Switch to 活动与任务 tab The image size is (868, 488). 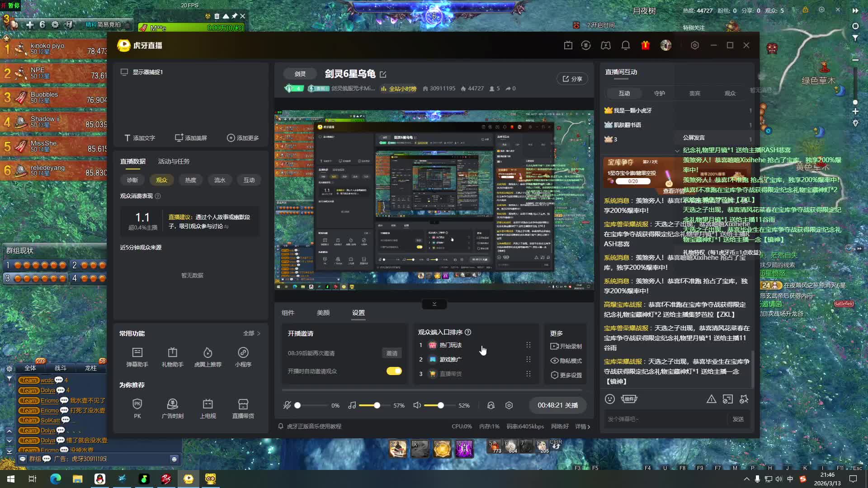point(174,161)
